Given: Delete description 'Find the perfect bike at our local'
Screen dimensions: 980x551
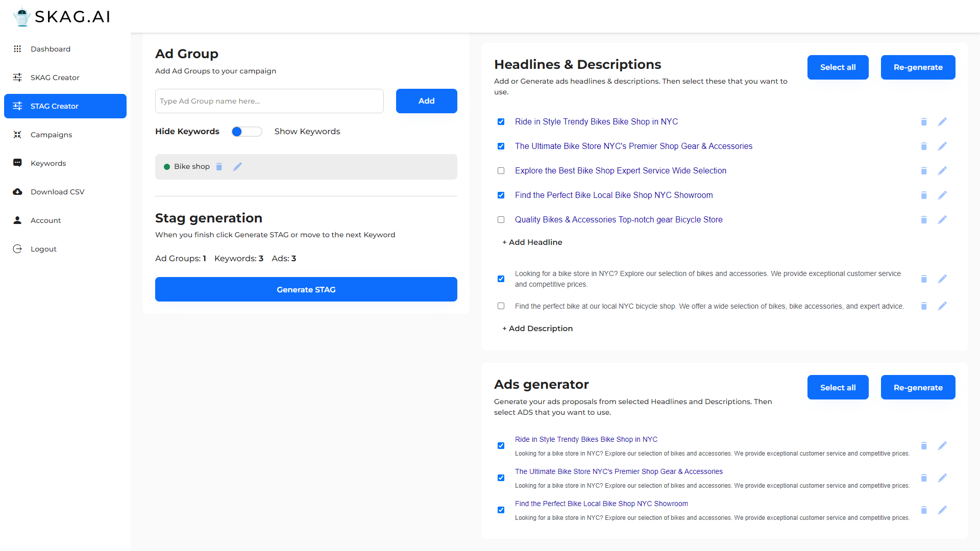Looking at the screenshot, I should coord(924,306).
